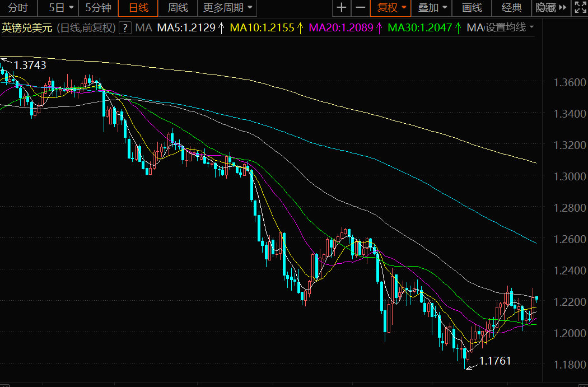Open the 5日 dropdown arrow
The height and width of the screenshot is (387, 588).
point(71,7)
